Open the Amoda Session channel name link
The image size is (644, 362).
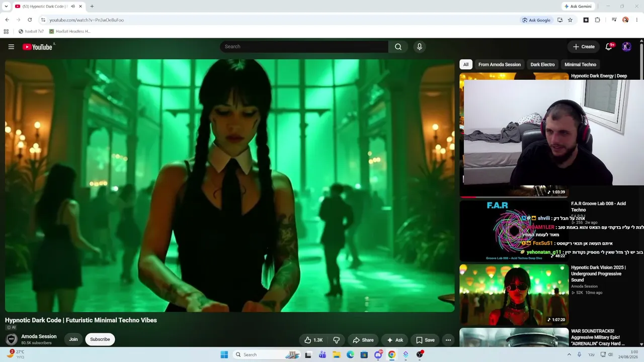click(x=39, y=336)
